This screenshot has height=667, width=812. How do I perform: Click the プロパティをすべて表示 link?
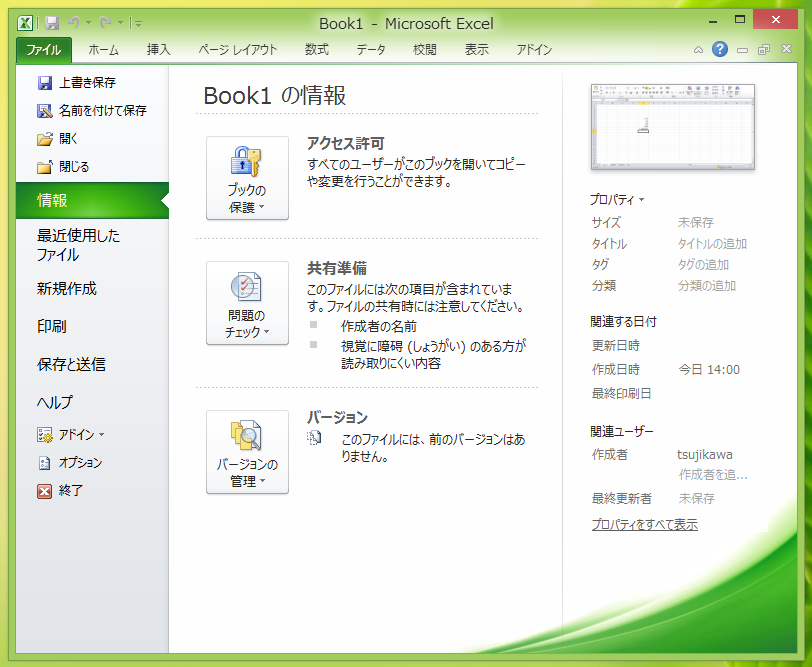pos(644,525)
